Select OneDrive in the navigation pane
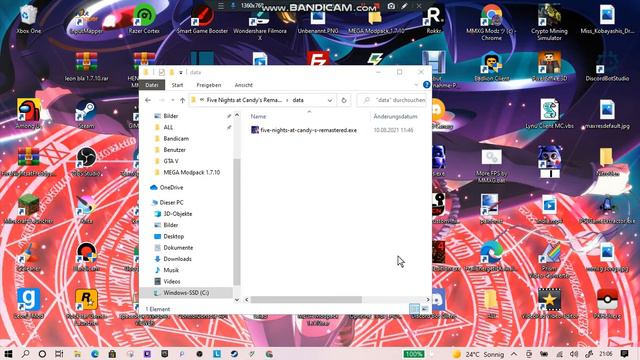Screen dimensions: 640x360 [171, 188]
